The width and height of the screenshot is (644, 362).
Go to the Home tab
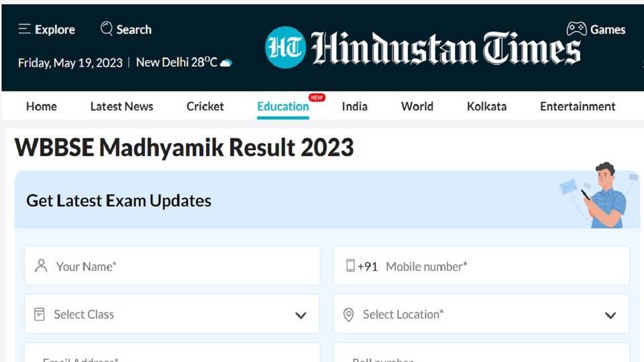click(x=42, y=107)
